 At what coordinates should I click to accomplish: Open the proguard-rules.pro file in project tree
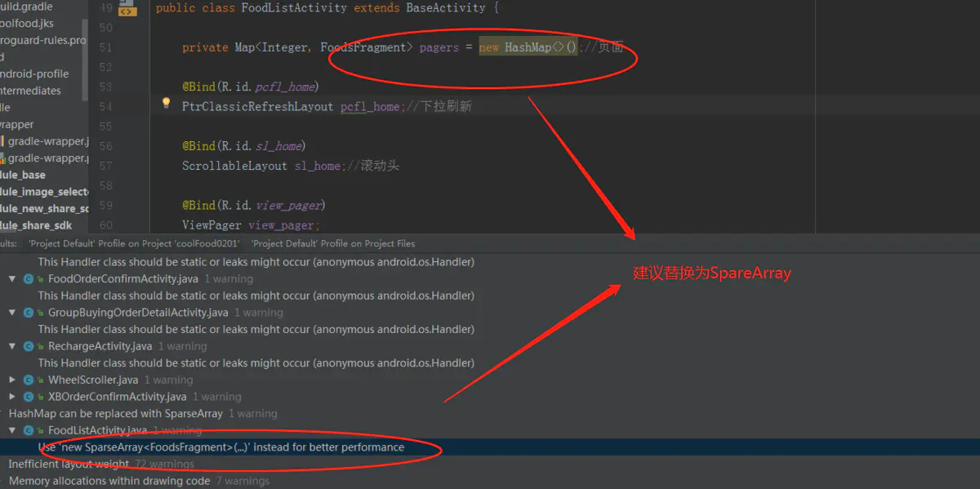[42, 40]
